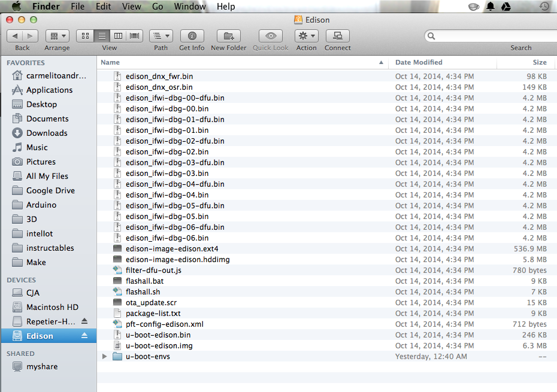Open the Notification bell in the menu bar
The height and width of the screenshot is (392, 557).
click(490, 7)
